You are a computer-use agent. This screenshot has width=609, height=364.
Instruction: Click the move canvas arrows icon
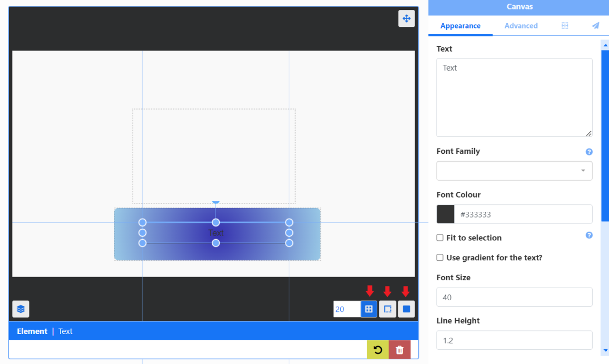pos(406,18)
